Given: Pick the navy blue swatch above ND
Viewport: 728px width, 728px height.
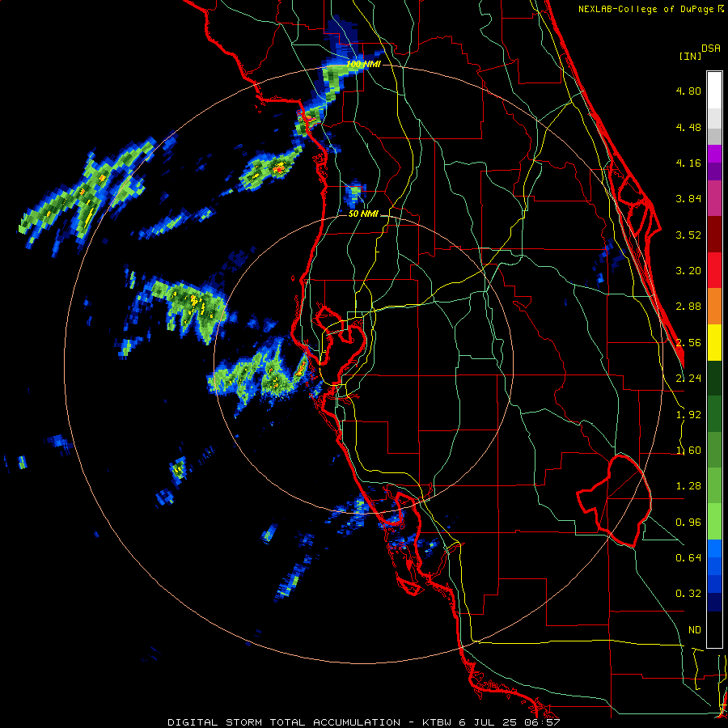Looking at the screenshot, I should (714, 603).
